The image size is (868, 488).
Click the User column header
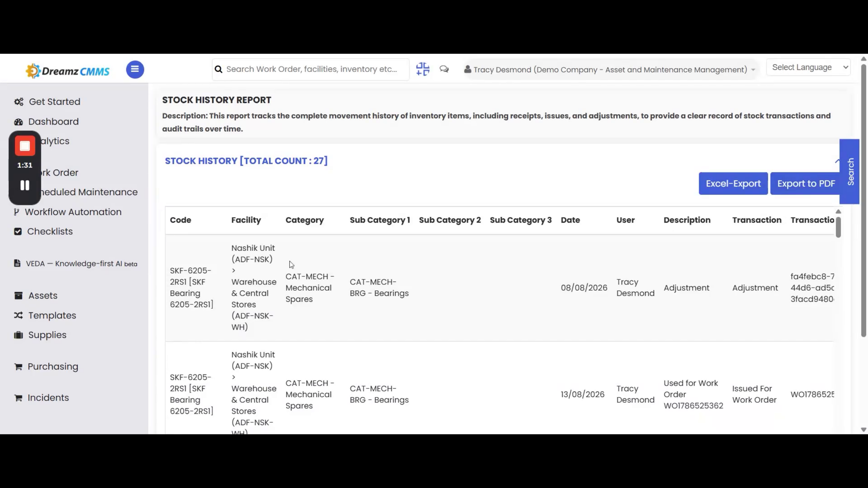click(x=625, y=220)
